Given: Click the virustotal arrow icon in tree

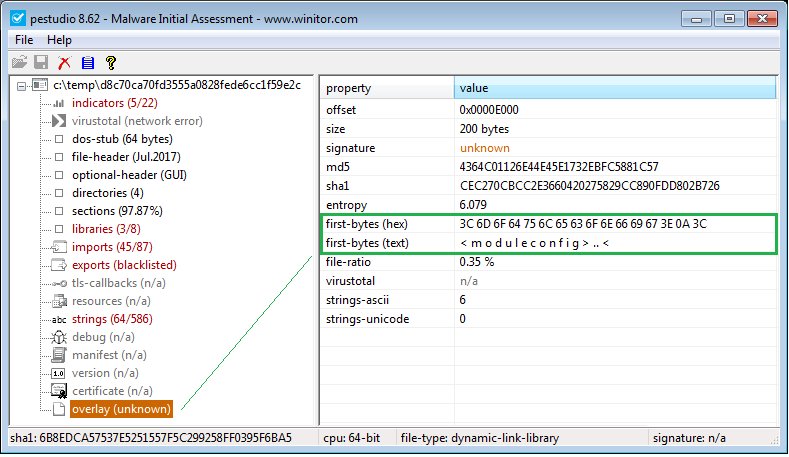Looking at the screenshot, I should pos(59,121).
